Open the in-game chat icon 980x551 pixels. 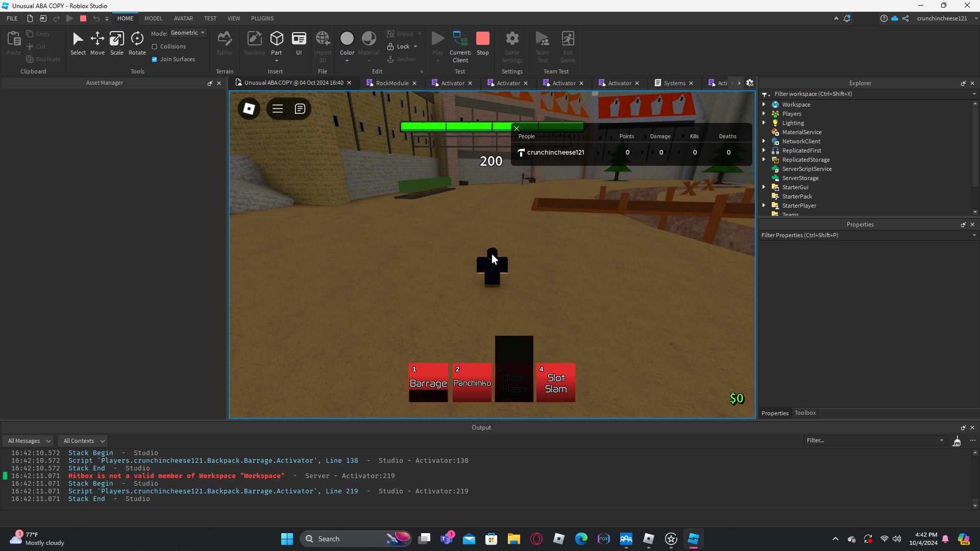click(x=300, y=109)
